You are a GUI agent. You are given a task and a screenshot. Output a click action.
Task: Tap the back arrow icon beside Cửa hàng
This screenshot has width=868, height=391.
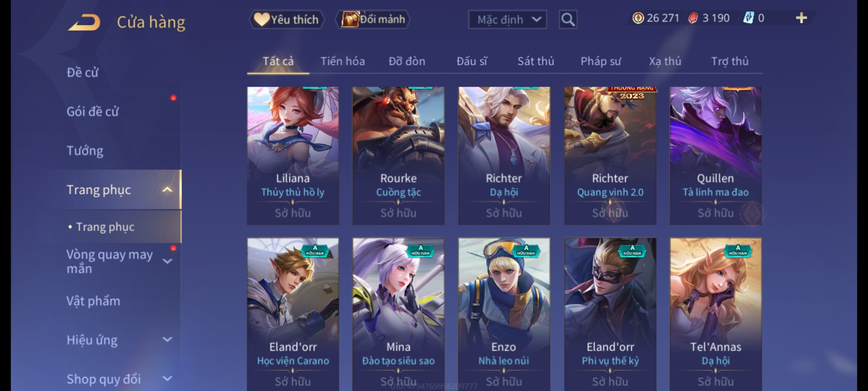tap(84, 22)
